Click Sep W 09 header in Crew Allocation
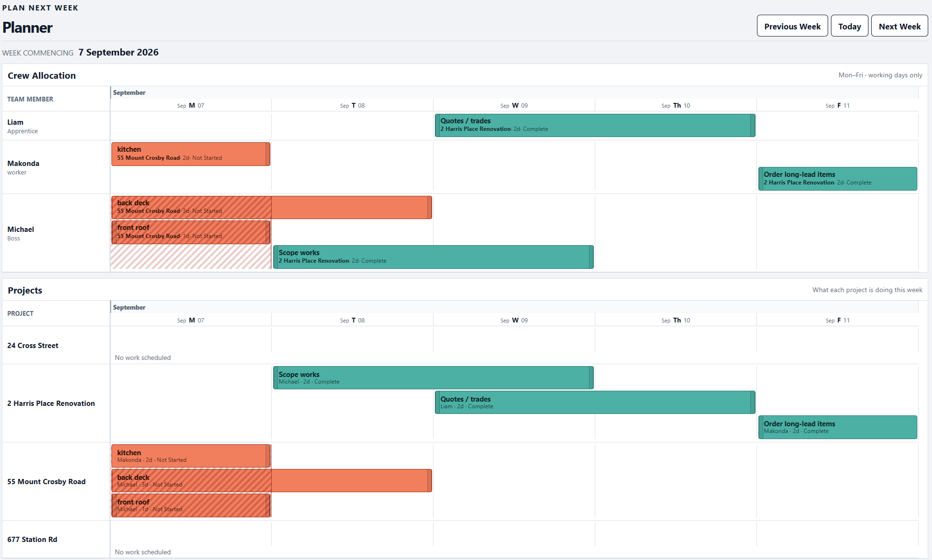 point(514,105)
